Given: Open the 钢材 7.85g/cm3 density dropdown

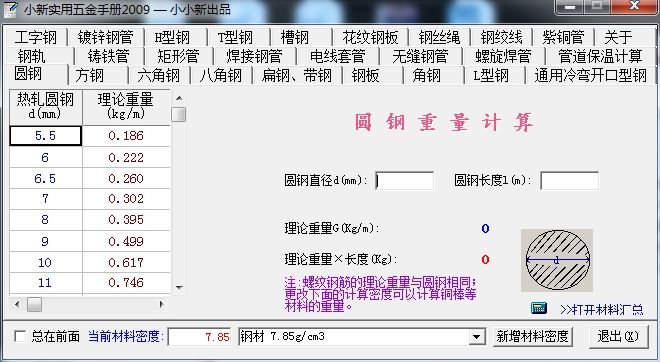Looking at the screenshot, I should [x=476, y=337].
